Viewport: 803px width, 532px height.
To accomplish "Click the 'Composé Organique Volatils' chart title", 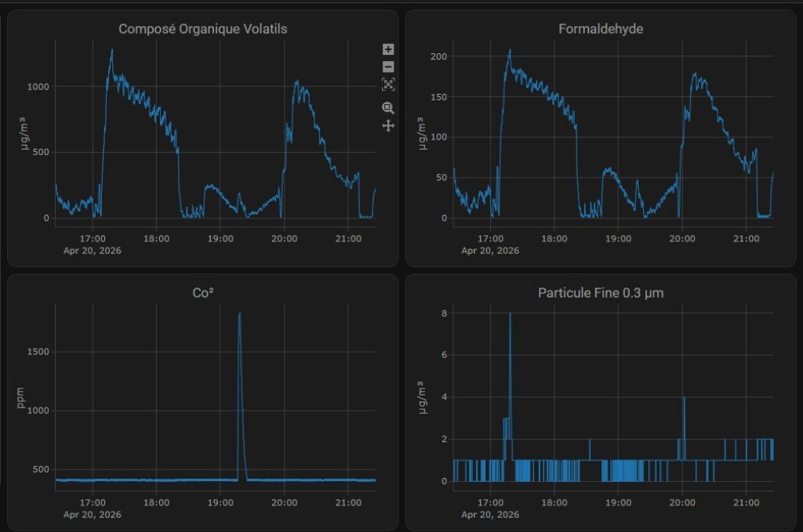I will tap(203, 29).
